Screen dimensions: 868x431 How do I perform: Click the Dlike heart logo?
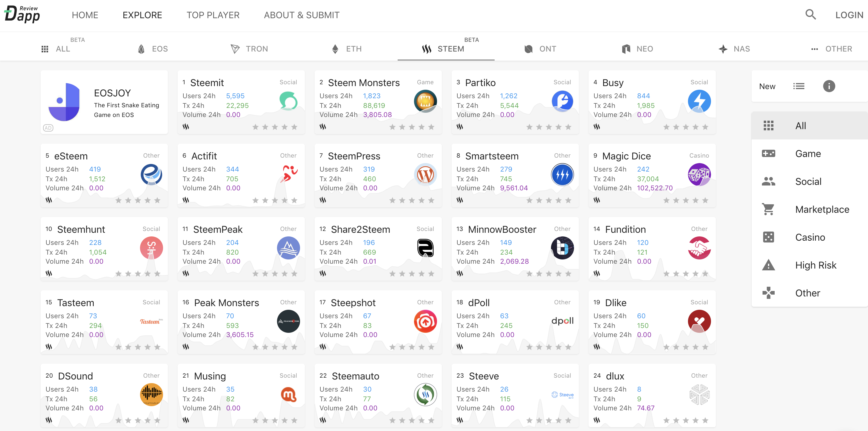[x=699, y=321]
